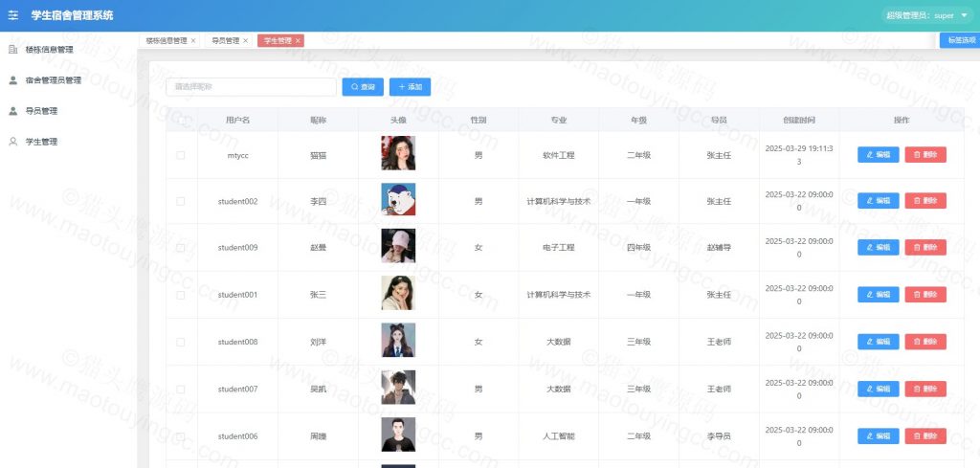This screenshot has width=980, height=468.
Task: Click the major cell 人工智能
Action: pyautogui.click(x=558, y=436)
